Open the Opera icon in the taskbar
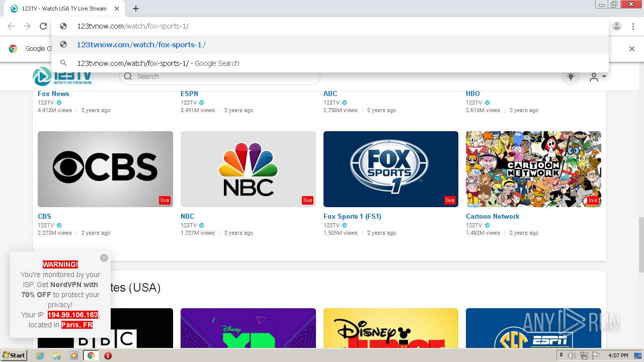 pos(108,355)
